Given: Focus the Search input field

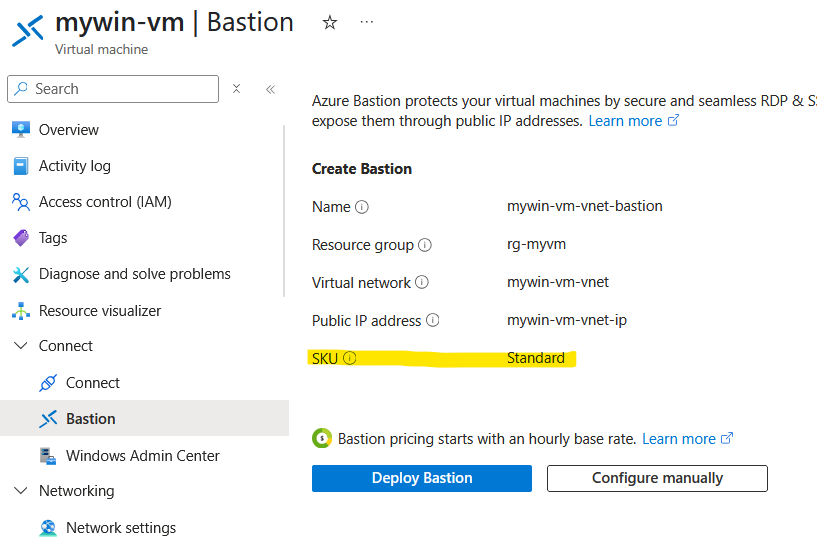Looking at the screenshot, I should [113, 89].
